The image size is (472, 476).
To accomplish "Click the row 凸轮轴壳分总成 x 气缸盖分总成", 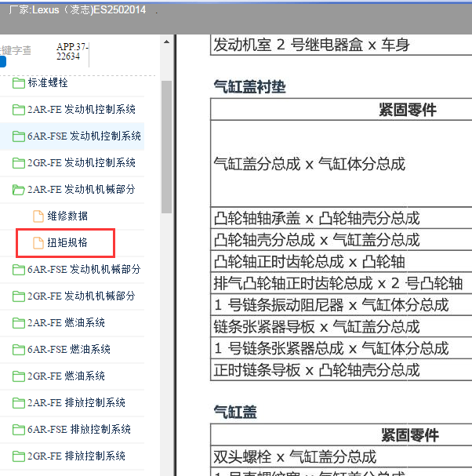I will (341, 240).
